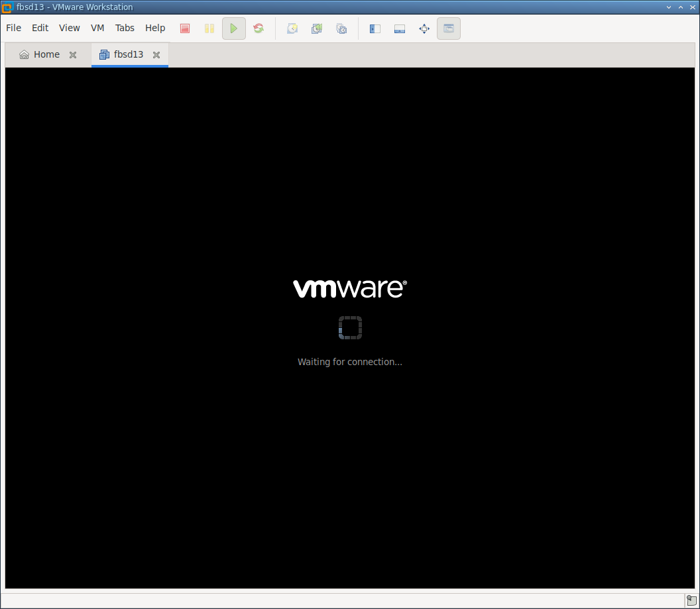Open the Edit menu
Image resolution: width=700 pixels, height=609 pixels.
click(40, 28)
